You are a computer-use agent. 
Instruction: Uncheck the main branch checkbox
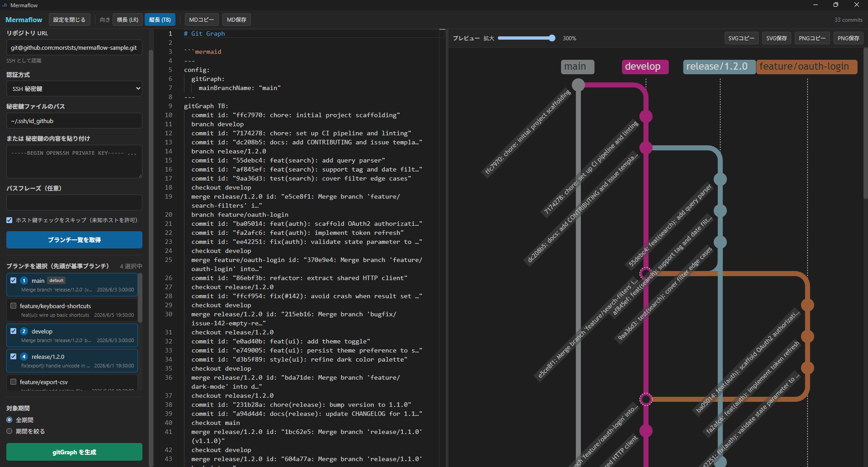click(14, 281)
